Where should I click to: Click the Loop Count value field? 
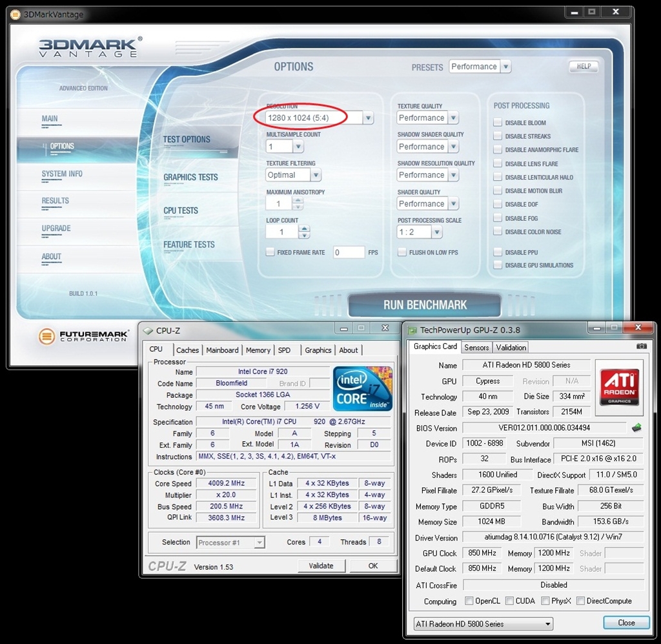pos(281,231)
